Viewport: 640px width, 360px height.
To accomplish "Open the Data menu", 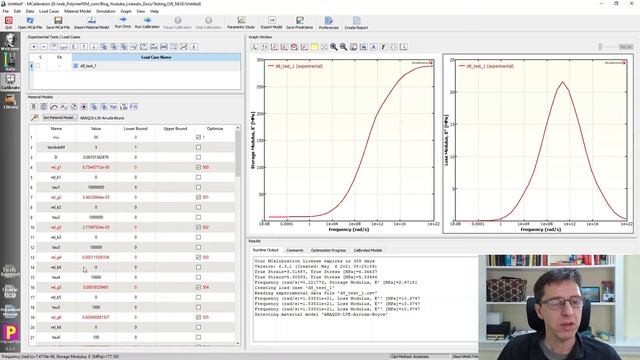I will point(30,11).
